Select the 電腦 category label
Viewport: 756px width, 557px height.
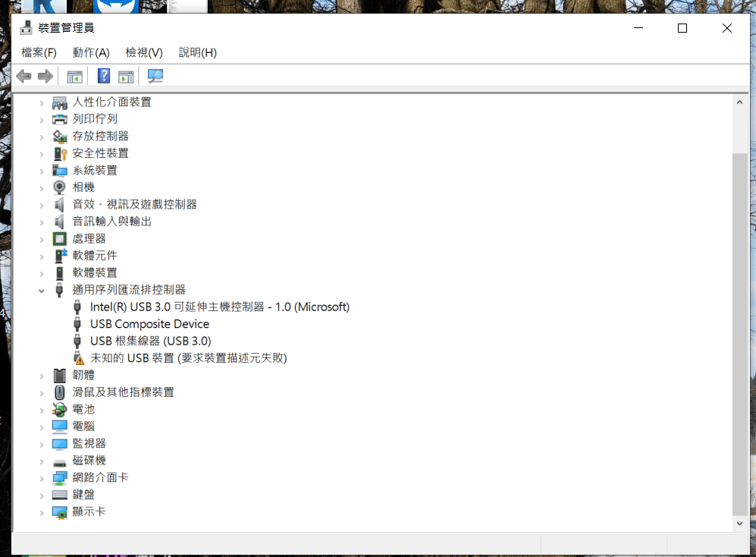[83, 426]
